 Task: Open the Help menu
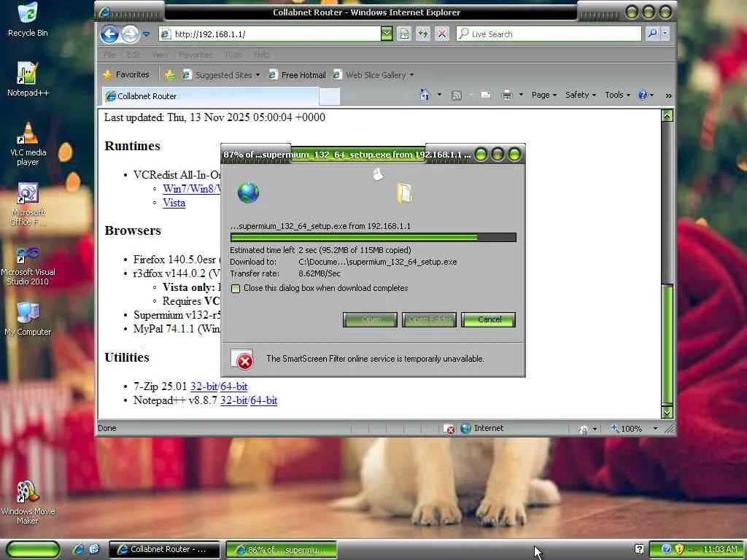[262, 55]
